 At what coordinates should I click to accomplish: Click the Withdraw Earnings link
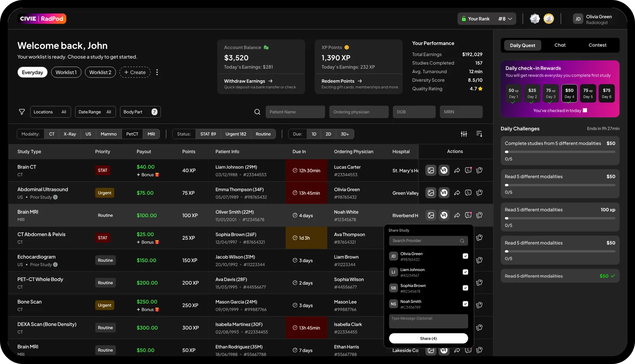(x=248, y=81)
